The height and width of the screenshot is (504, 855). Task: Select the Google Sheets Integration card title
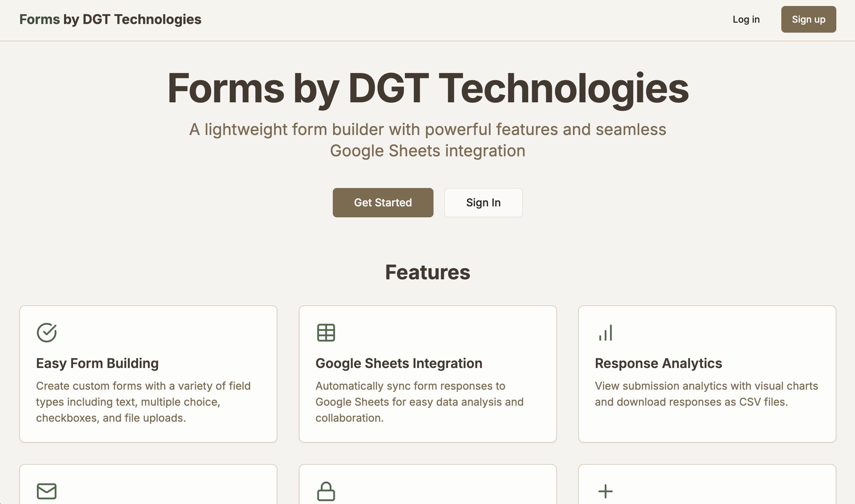point(399,363)
